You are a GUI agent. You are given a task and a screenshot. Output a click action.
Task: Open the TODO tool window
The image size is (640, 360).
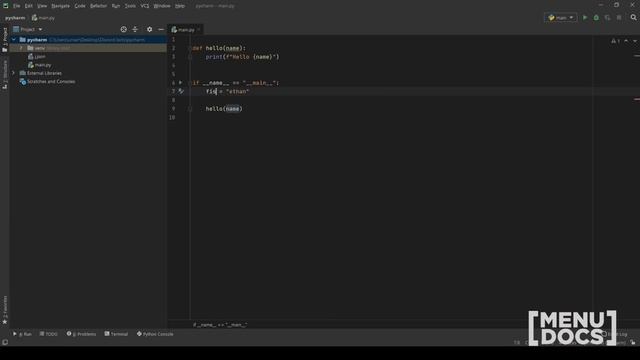(x=49, y=334)
